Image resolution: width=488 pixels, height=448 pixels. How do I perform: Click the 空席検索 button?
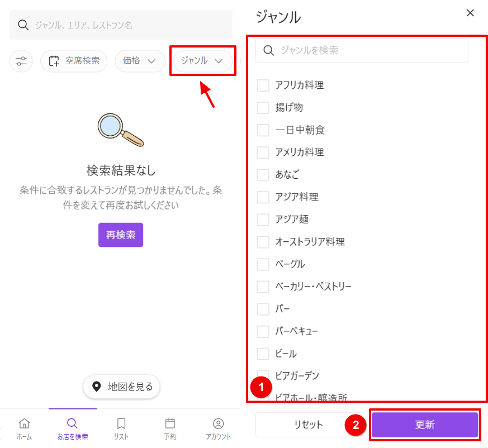pyautogui.click(x=74, y=61)
